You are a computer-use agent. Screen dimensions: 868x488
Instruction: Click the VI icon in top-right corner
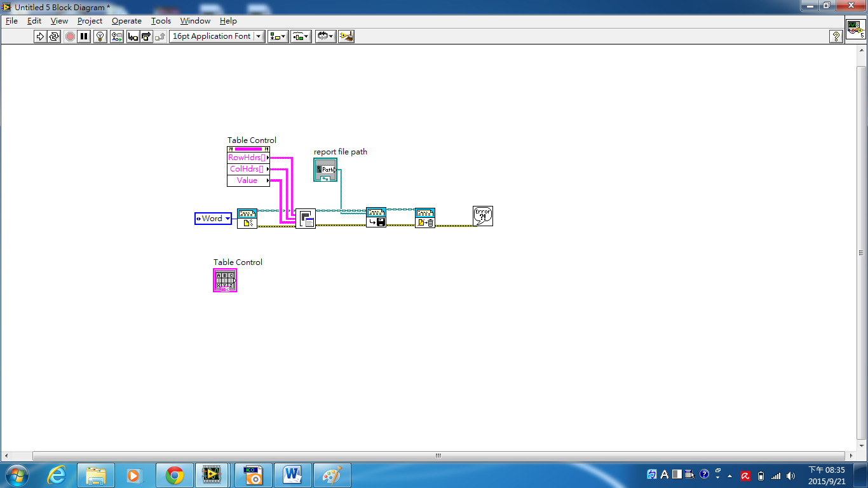point(855,29)
